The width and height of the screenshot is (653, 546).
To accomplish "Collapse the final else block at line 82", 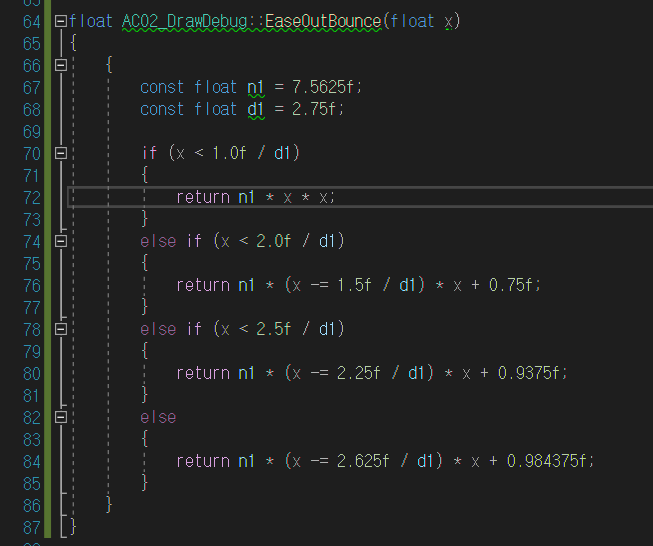I will tap(61, 417).
